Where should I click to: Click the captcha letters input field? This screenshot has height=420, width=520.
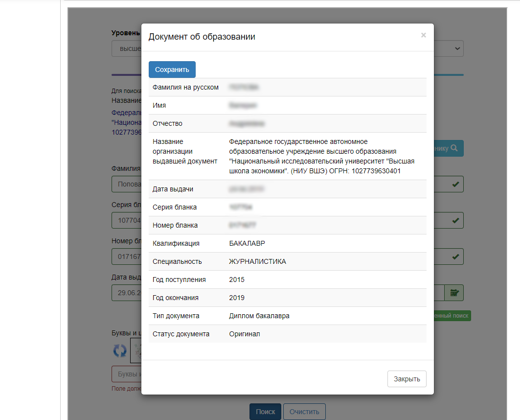tap(127, 374)
